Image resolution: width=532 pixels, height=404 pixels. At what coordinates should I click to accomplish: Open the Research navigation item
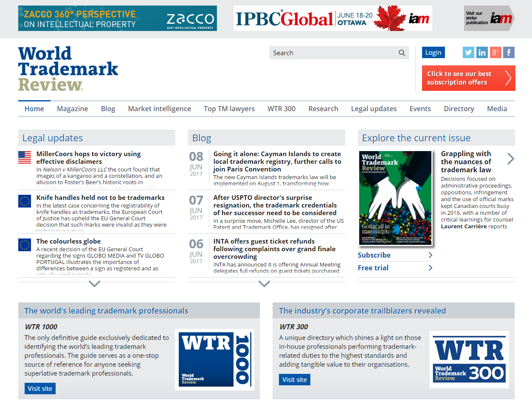click(x=324, y=109)
